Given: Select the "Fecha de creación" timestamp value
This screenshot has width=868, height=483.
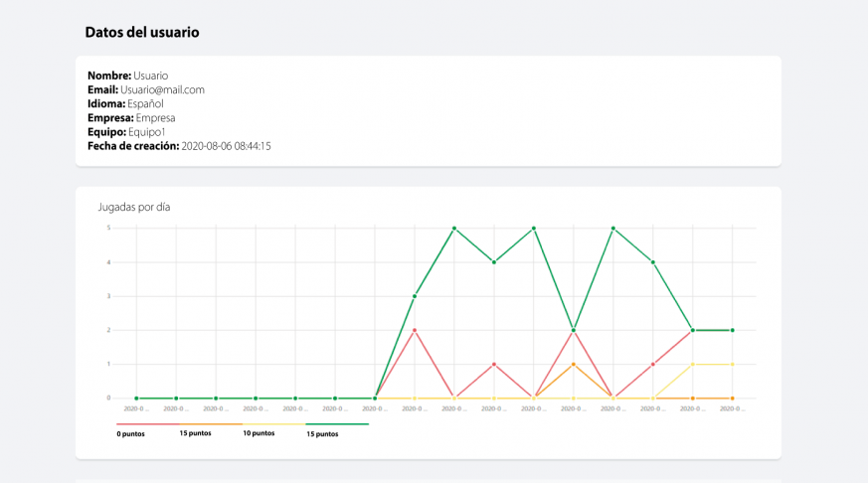Looking at the screenshot, I should pos(226,146).
